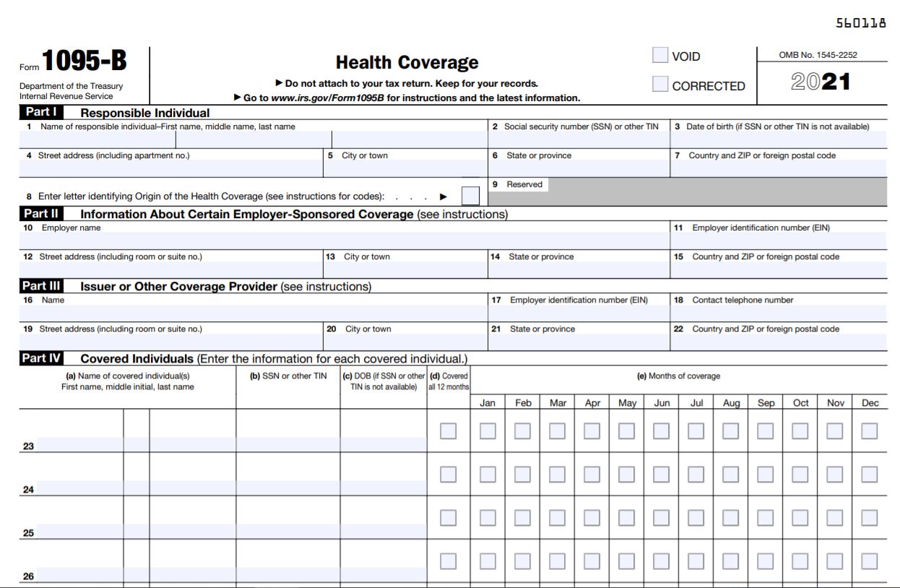Image resolution: width=900 pixels, height=588 pixels.
Task: Check Sep coverage box in row 26
Action: [x=766, y=561]
